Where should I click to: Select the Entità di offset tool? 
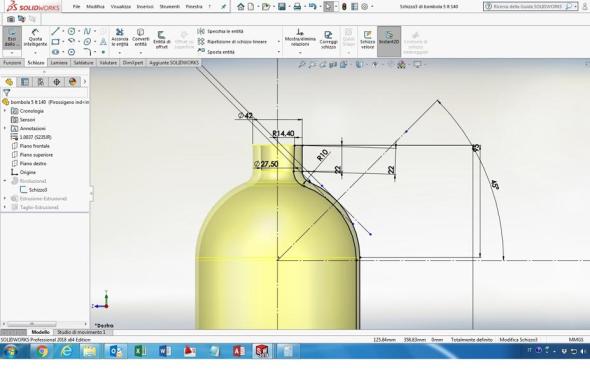click(x=162, y=39)
